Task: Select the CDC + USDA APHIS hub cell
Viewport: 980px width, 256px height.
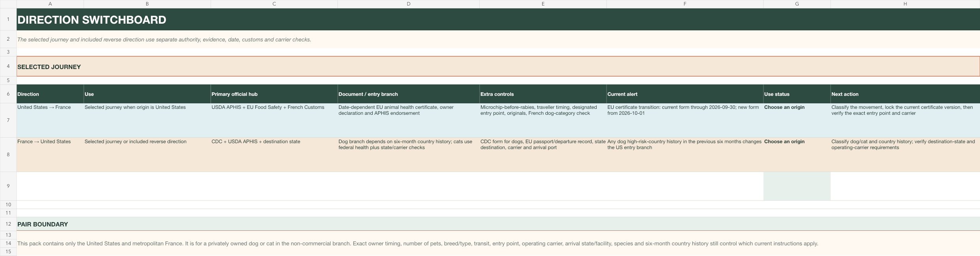Action: 274,155
